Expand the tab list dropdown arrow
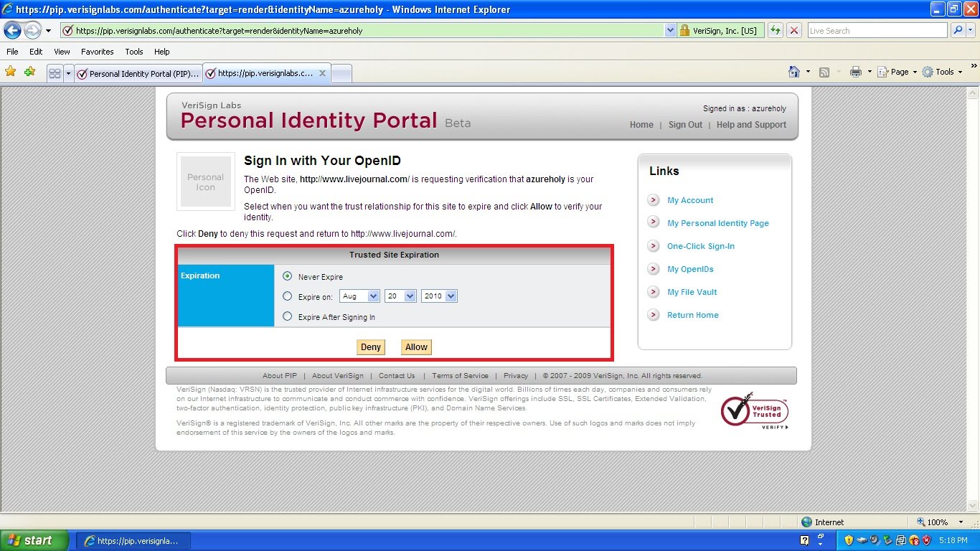The height and width of the screenshot is (551, 980). (x=68, y=73)
